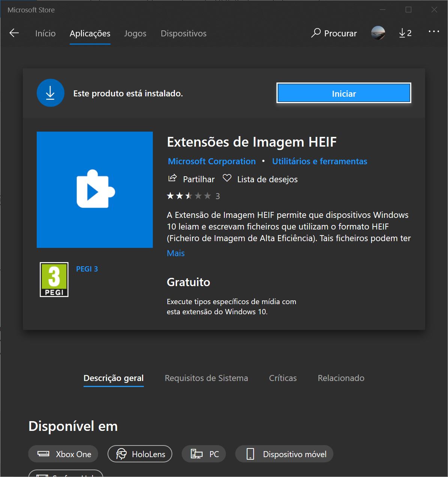Click the star rating row
Screen dimensions: 448x477
(189, 196)
